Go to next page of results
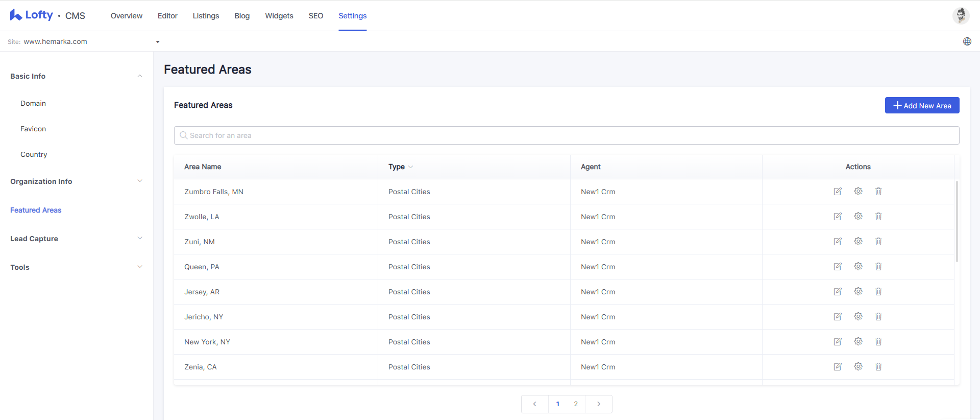980x420 pixels. [599, 404]
